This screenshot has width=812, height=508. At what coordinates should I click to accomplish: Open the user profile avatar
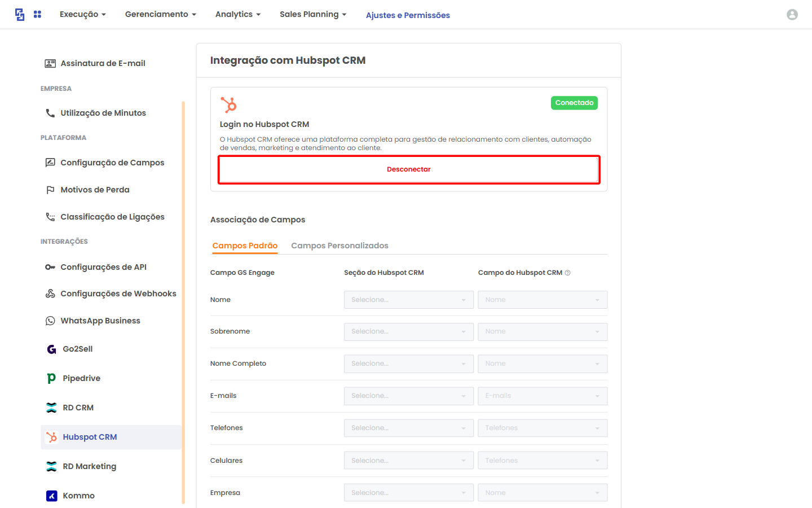[792, 15]
